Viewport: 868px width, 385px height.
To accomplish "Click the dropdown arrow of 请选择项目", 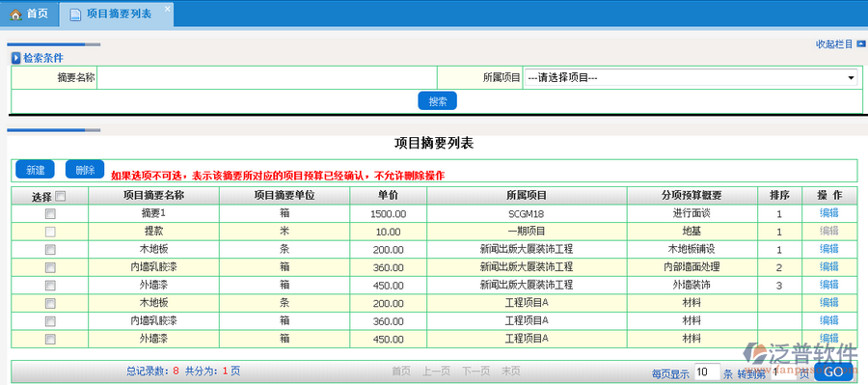I will click(x=851, y=78).
